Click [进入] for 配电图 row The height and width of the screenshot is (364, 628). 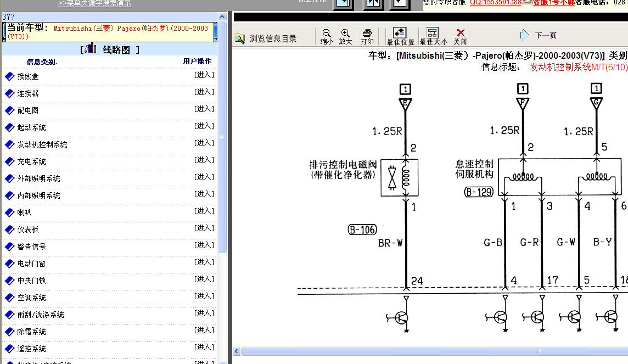click(204, 109)
